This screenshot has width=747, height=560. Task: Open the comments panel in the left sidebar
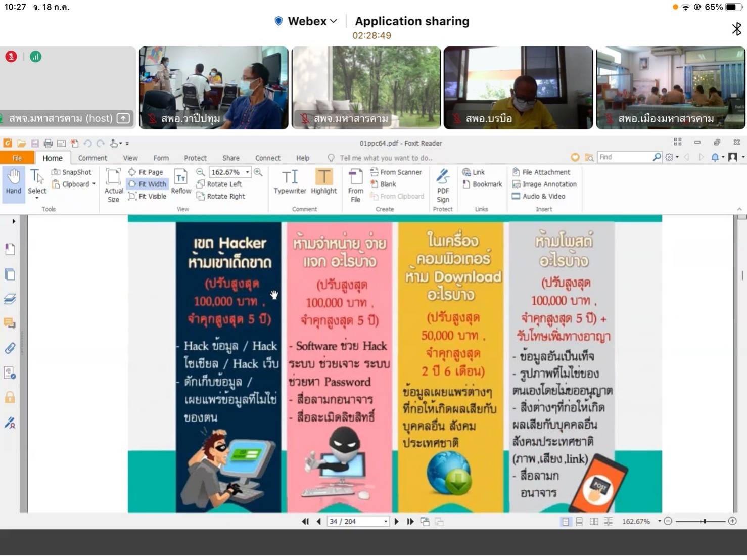[10, 323]
